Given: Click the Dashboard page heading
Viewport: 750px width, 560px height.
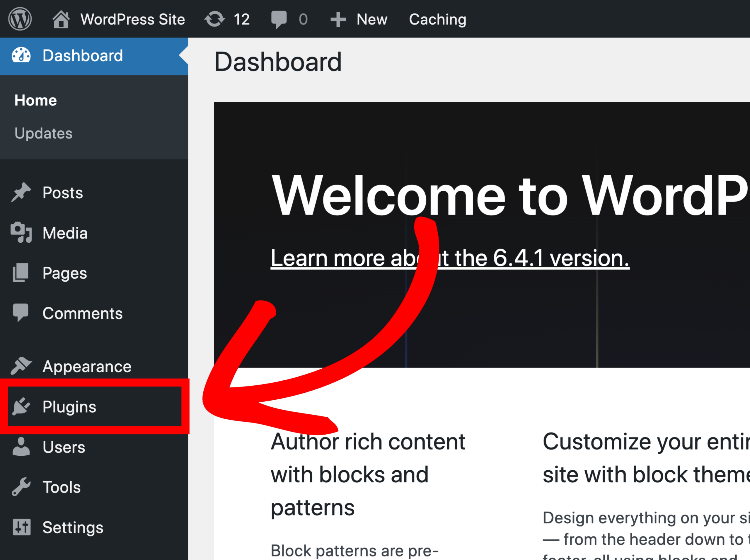Looking at the screenshot, I should 278,62.
